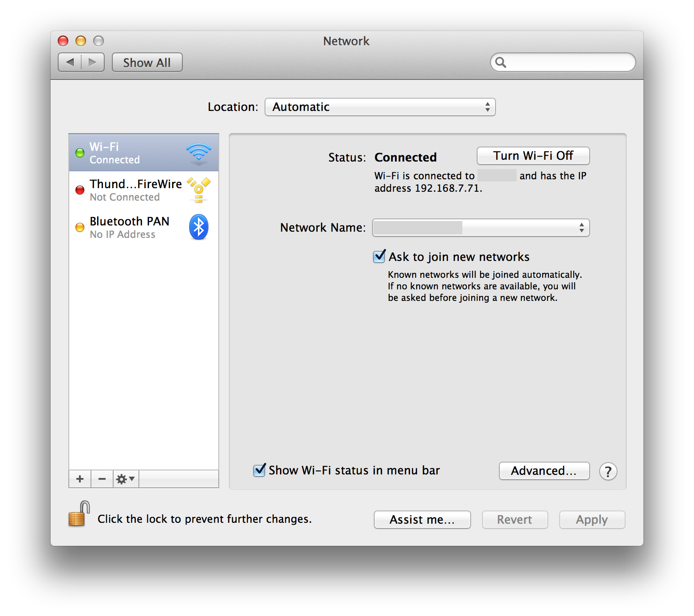Screen dimensions: 694x616
Task: Click the IP address 192.168.7.71 text
Action: coord(447,188)
